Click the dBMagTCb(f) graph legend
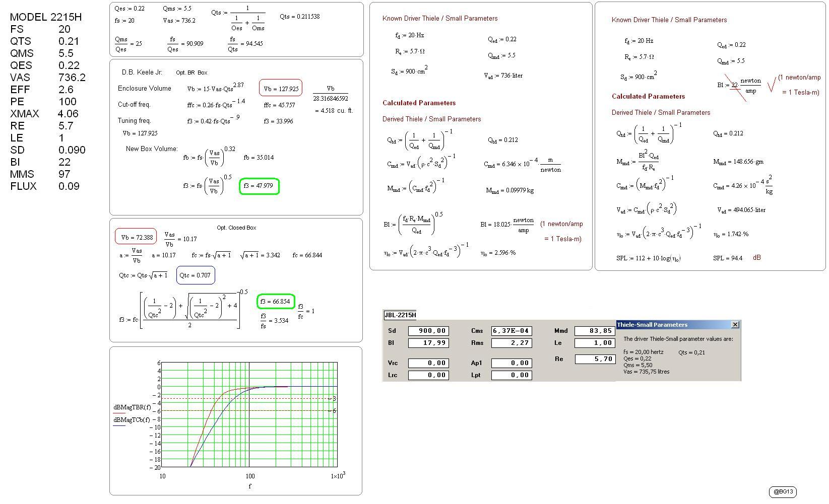 pos(132,420)
